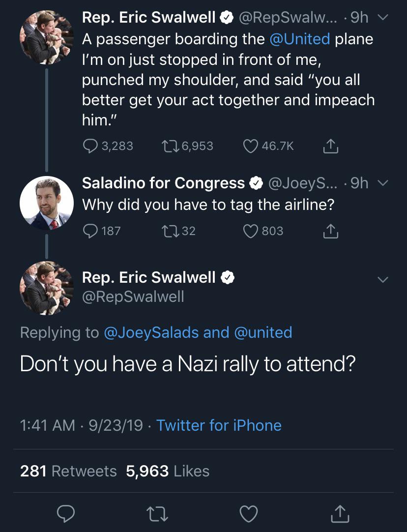Screen dimensions: 407x532
Task: Expand the chevron menu on Saladino tweet
Action: (382, 183)
